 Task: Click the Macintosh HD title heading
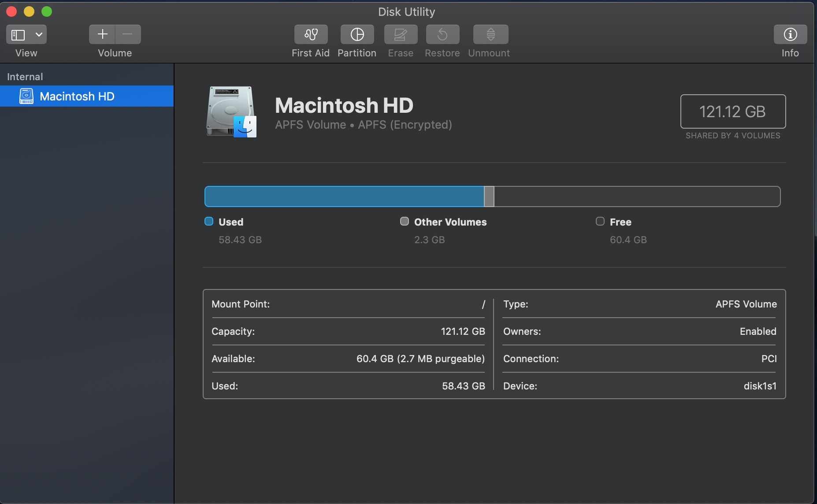point(344,105)
